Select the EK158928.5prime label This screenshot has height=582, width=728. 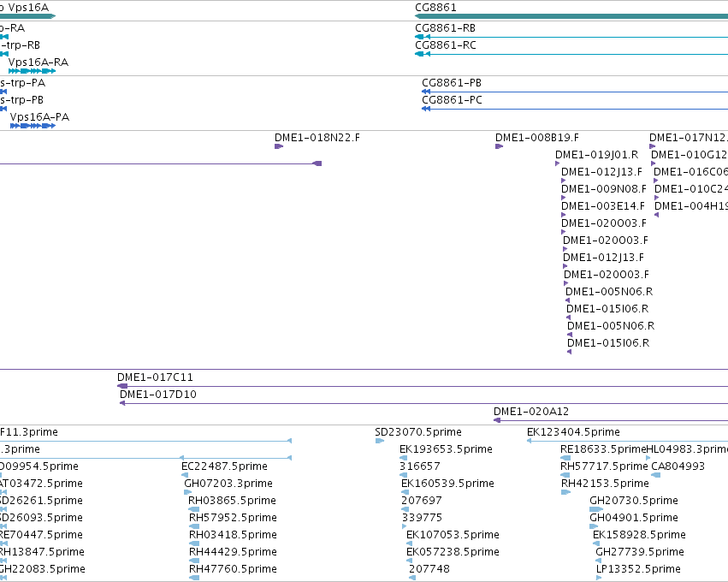(x=639, y=535)
